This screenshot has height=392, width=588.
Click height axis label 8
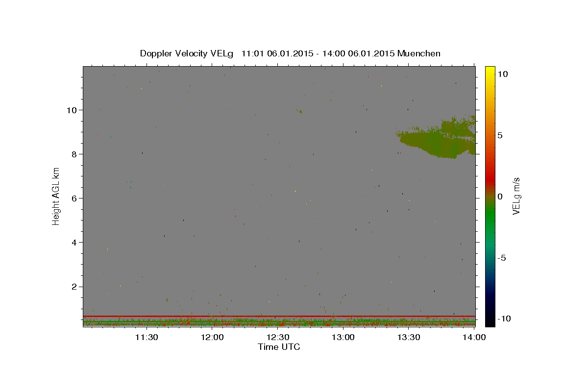[75, 154]
